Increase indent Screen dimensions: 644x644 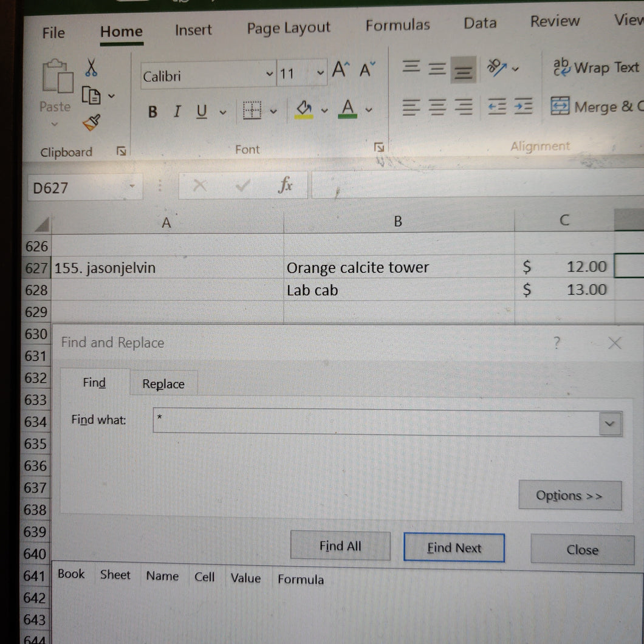coord(523,106)
